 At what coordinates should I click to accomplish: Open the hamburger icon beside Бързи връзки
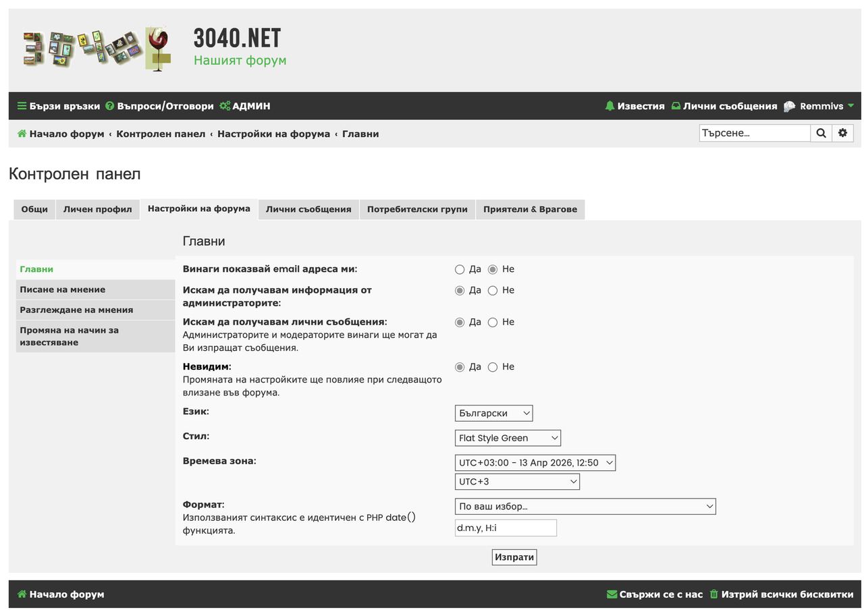(22, 106)
